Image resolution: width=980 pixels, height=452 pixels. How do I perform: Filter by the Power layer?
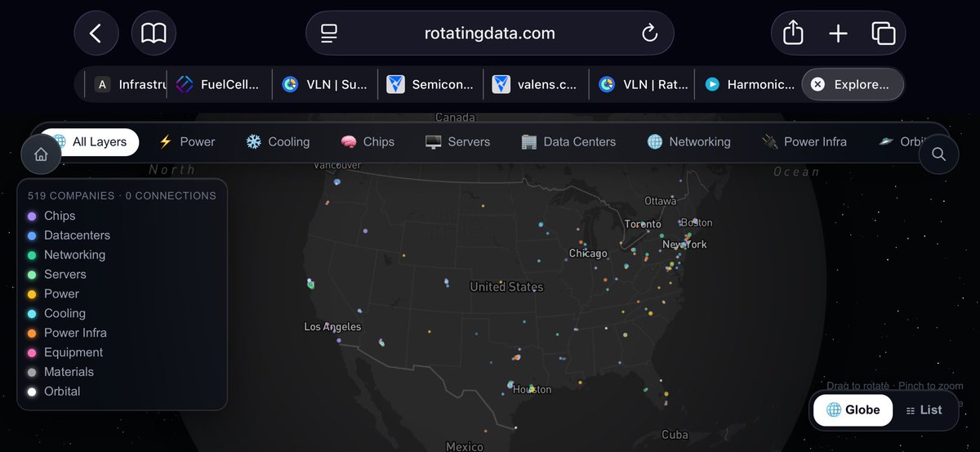[x=187, y=141]
